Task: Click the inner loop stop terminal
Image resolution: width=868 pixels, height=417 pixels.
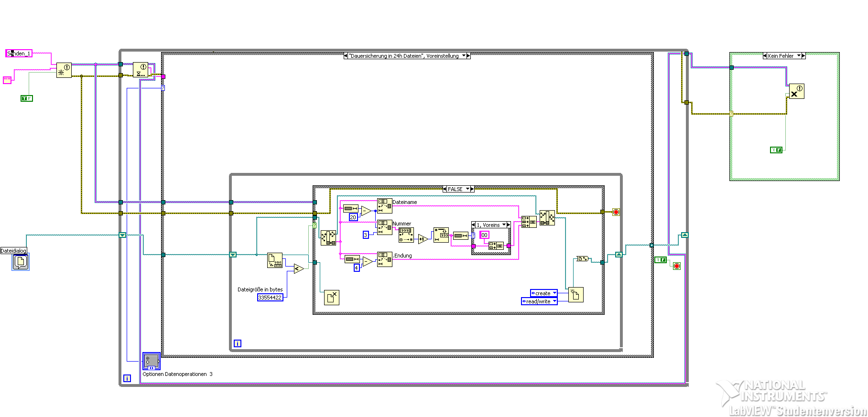Action: click(616, 212)
